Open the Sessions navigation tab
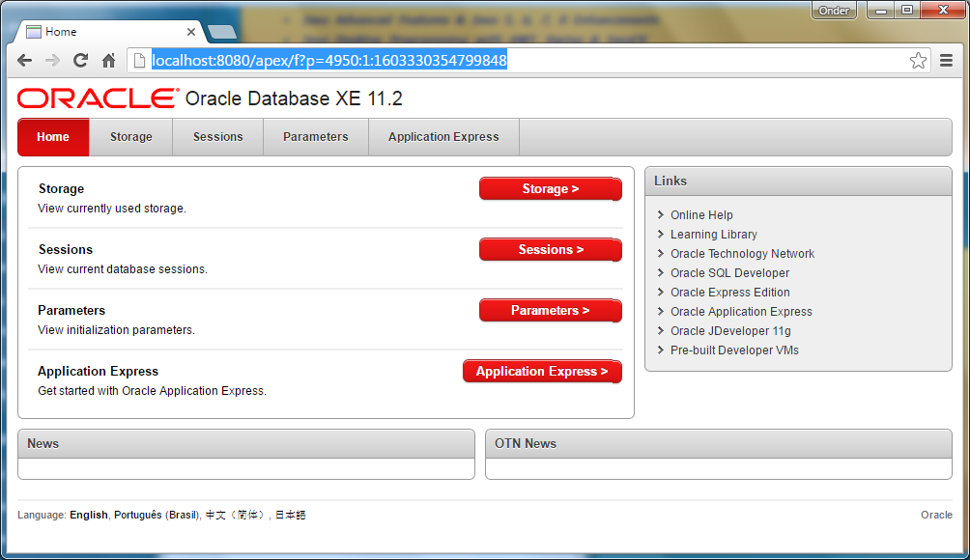Viewport: 970px width, 560px height. pos(217,136)
